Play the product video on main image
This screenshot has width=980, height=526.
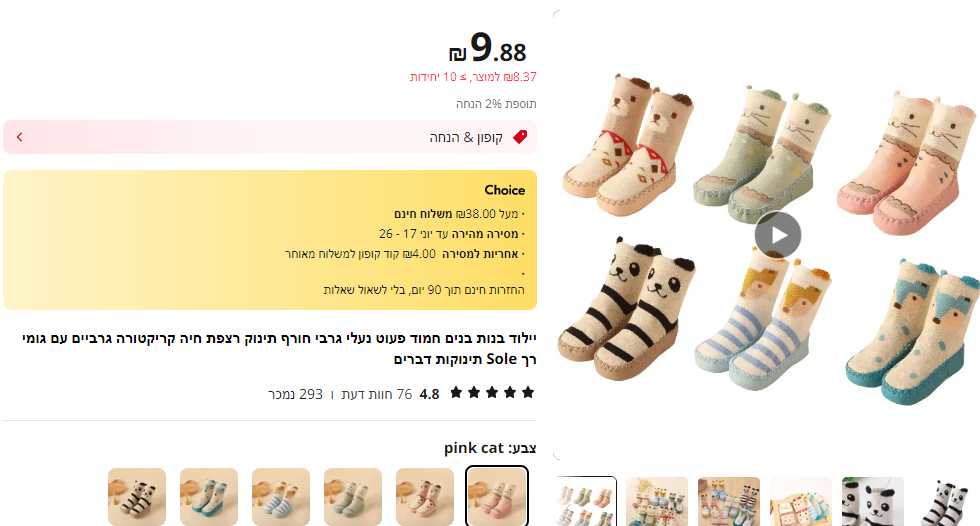[778, 235]
